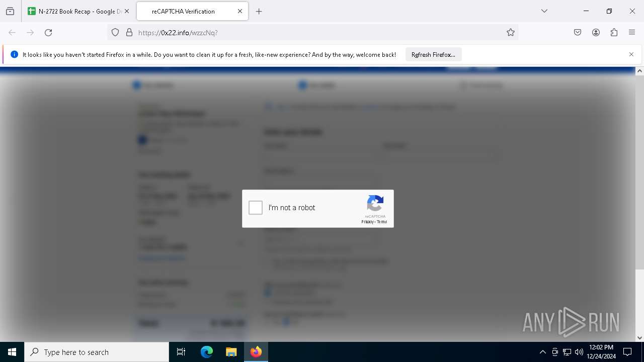
Task: Restore down the Firefox window
Action: click(x=609, y=11)
